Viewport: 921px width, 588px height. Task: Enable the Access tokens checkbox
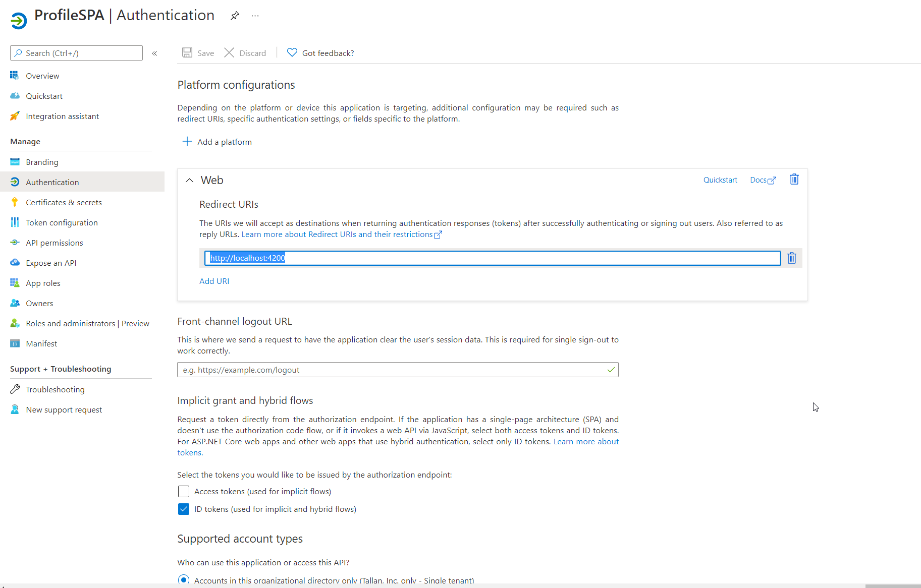point(183,491)
